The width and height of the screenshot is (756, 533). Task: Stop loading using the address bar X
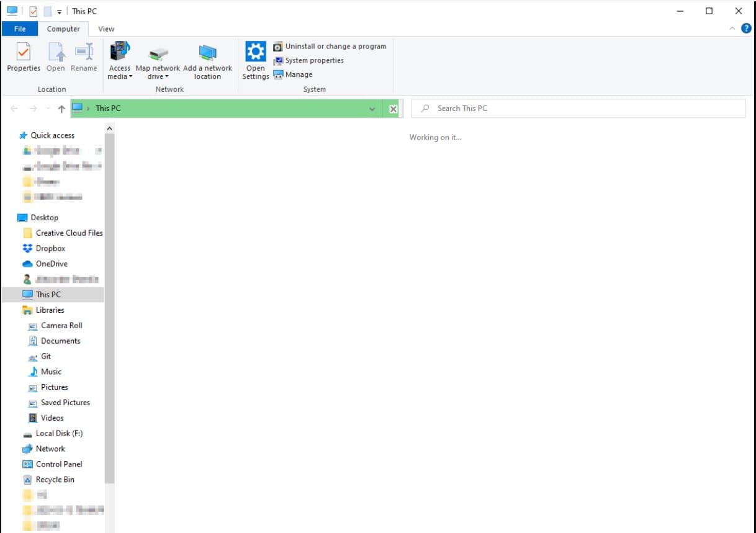(x=393, y=109)
